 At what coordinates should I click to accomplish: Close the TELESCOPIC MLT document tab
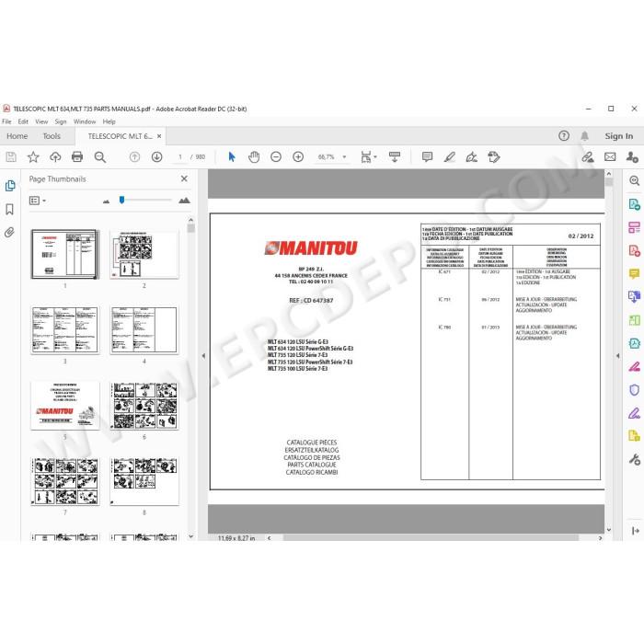(159, 136)
